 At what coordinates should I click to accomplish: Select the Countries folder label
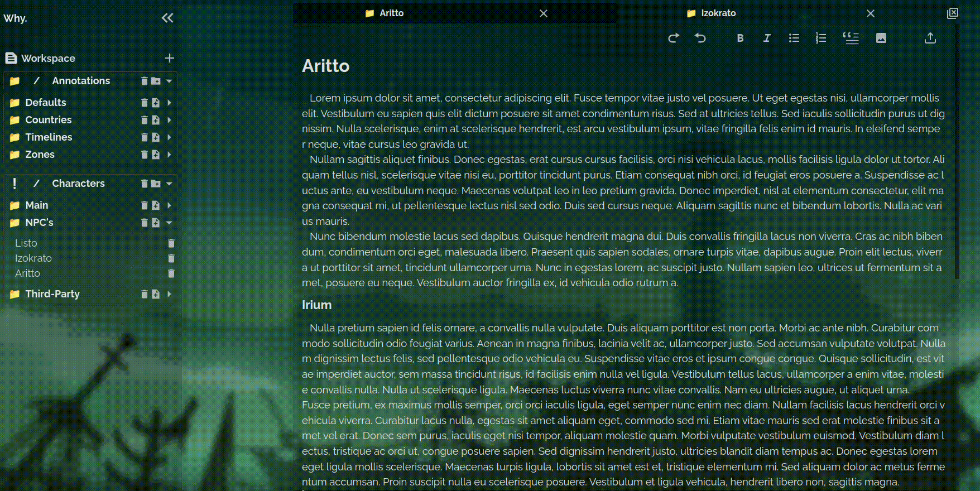[49, 120]
